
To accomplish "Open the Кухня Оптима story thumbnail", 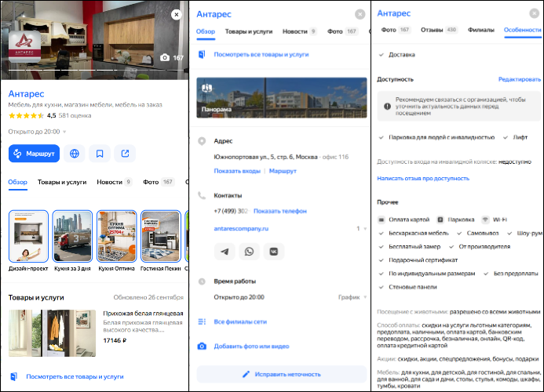I will tap(116, 236).
